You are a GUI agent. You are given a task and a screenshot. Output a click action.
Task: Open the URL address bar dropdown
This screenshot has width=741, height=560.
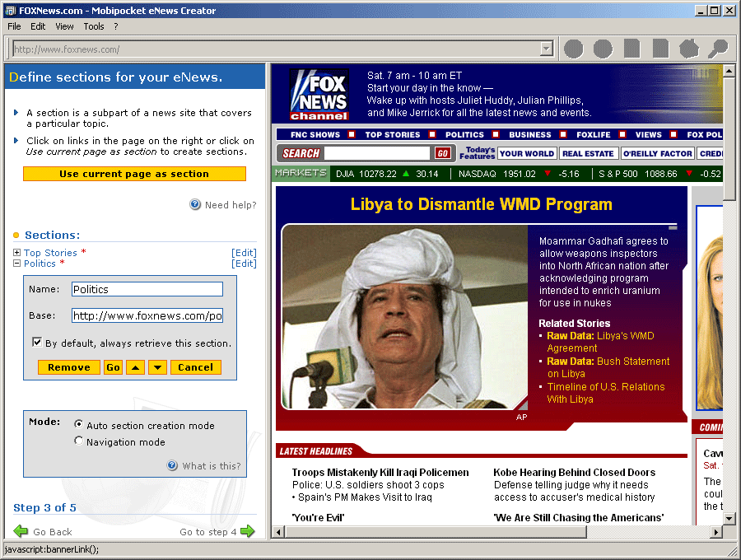[547, 49]
